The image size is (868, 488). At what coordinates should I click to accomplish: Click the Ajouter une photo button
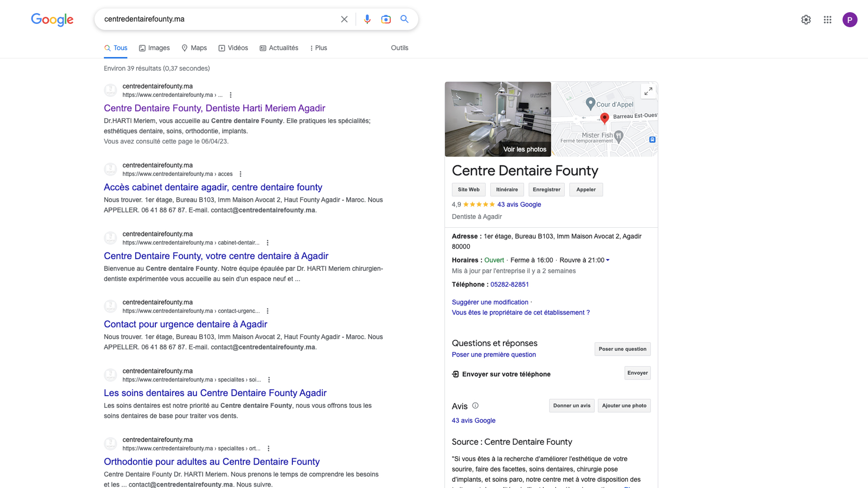(624, 406)
